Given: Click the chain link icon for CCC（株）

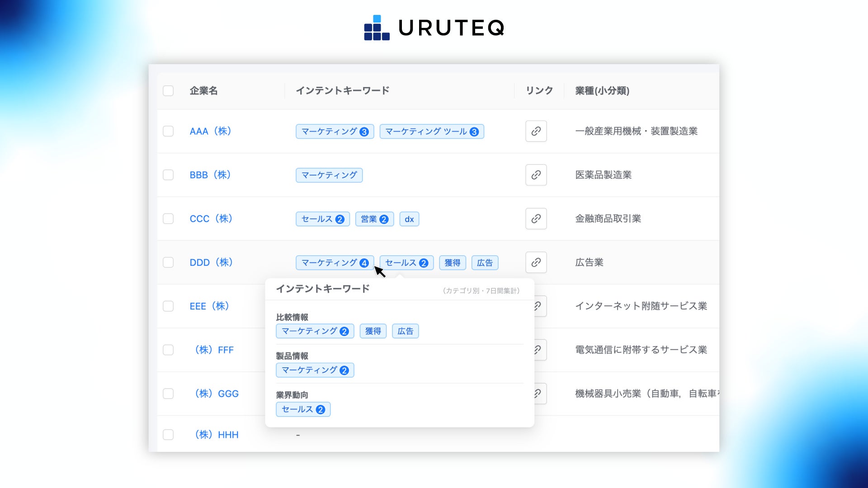Looking at the screenshot, I should 536,219.
